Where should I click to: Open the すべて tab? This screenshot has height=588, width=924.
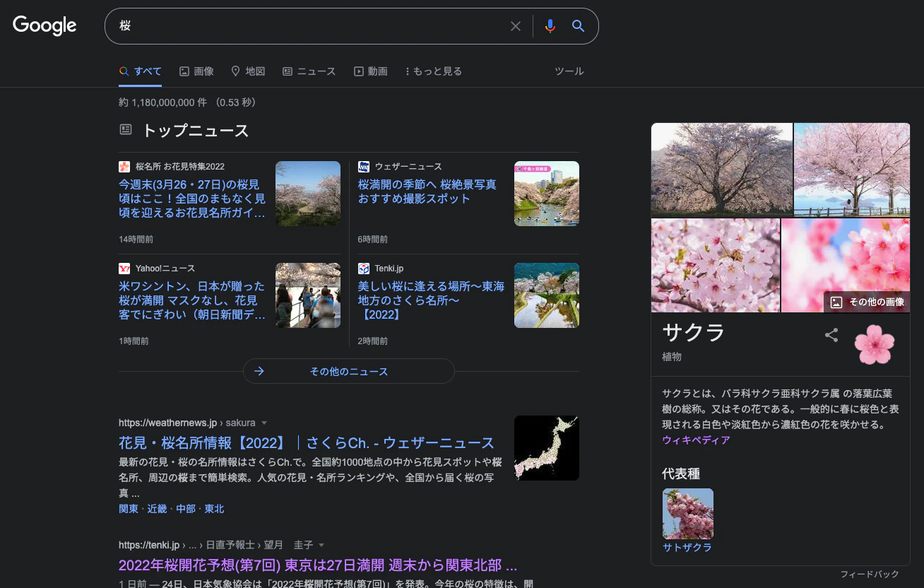point(141,71)
